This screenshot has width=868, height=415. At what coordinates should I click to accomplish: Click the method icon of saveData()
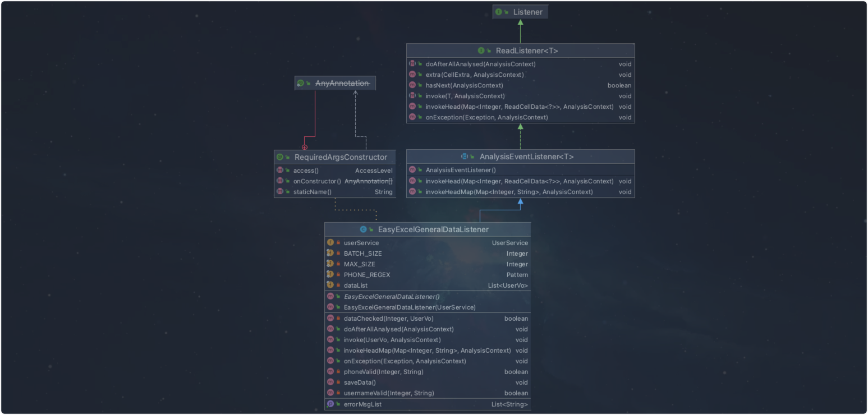pos(330,382)
